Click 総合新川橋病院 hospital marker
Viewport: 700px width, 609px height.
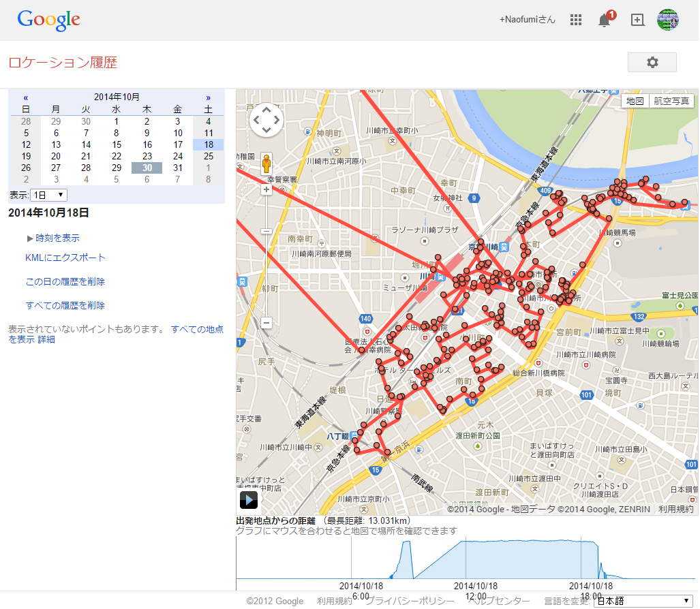click(x=538, y=363)
